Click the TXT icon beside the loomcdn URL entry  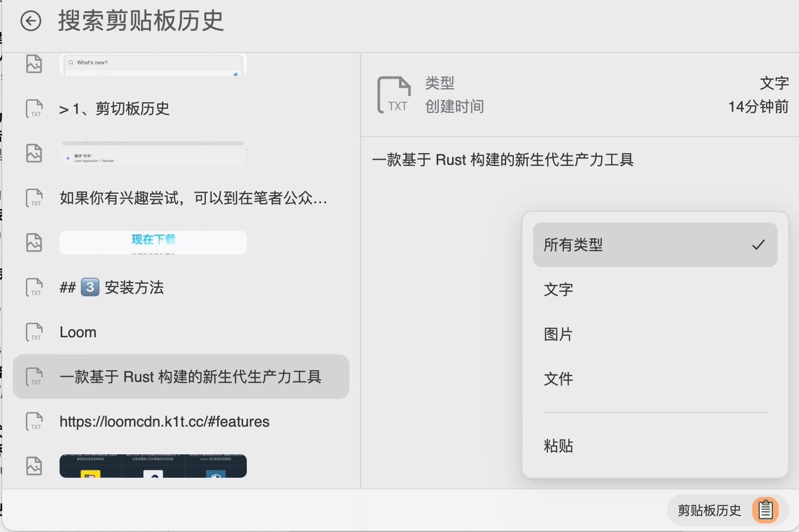(35, 421)
